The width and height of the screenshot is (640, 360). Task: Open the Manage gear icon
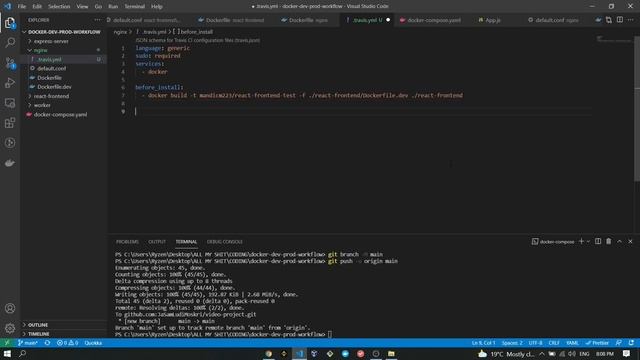10,328
